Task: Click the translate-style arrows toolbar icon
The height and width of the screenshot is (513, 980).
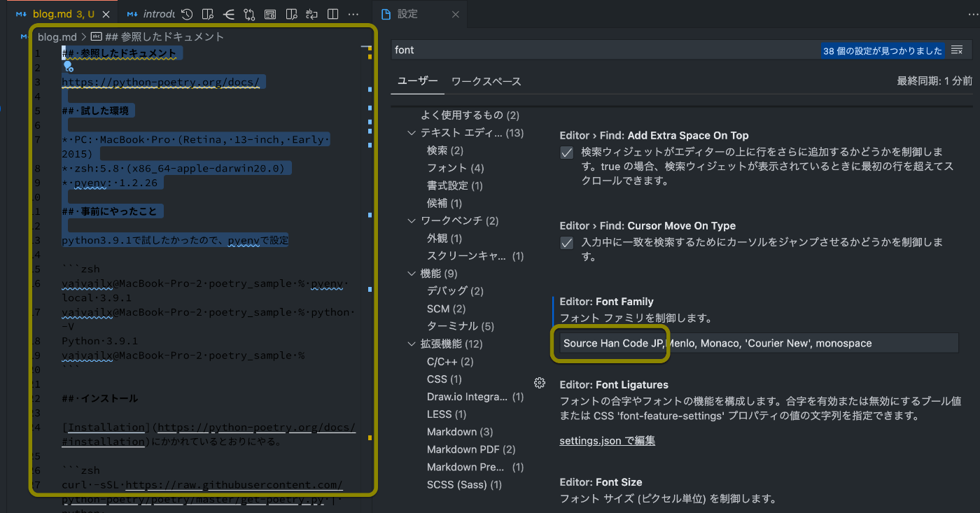Action: click(312, 14)
